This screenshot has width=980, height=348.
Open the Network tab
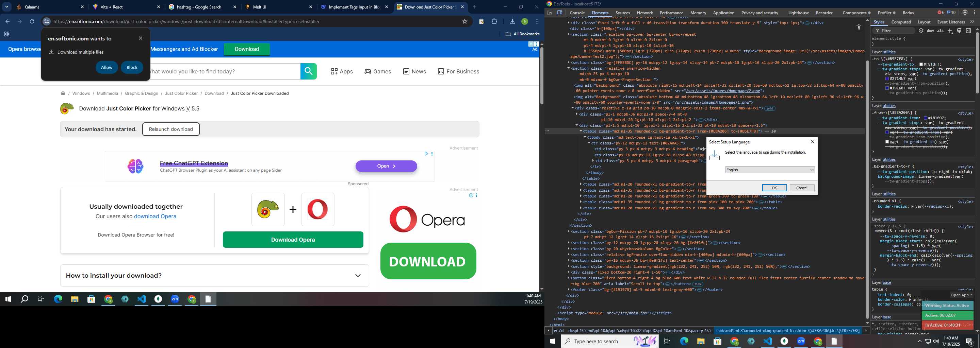point(645,13)
